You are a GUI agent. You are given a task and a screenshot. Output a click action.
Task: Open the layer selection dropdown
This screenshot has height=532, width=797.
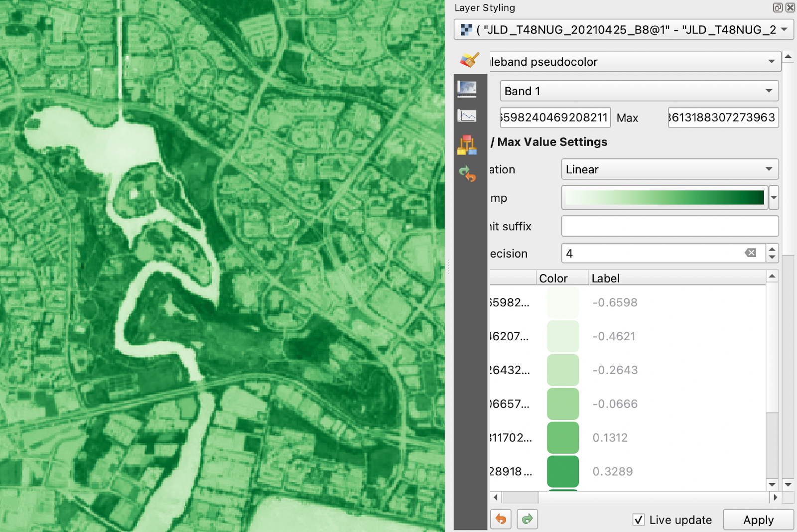coord(623,30)
